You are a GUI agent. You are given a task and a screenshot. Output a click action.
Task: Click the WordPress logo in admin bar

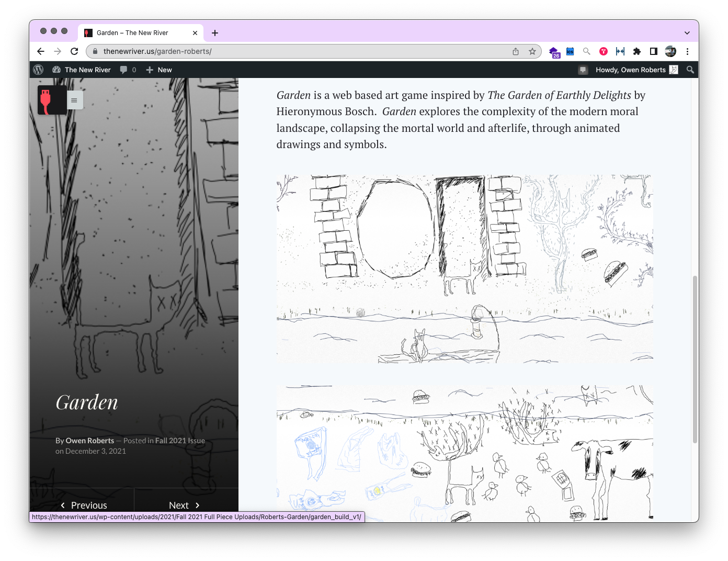coord(38,70)
